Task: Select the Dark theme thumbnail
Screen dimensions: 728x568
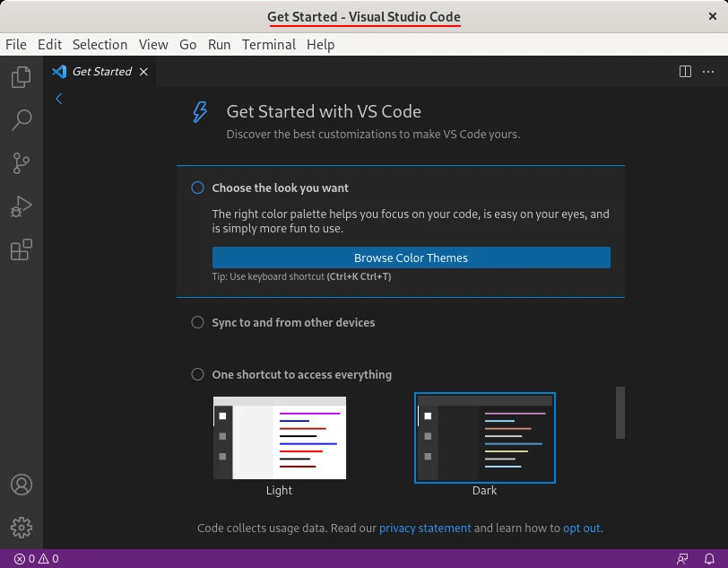Action: 484,438
